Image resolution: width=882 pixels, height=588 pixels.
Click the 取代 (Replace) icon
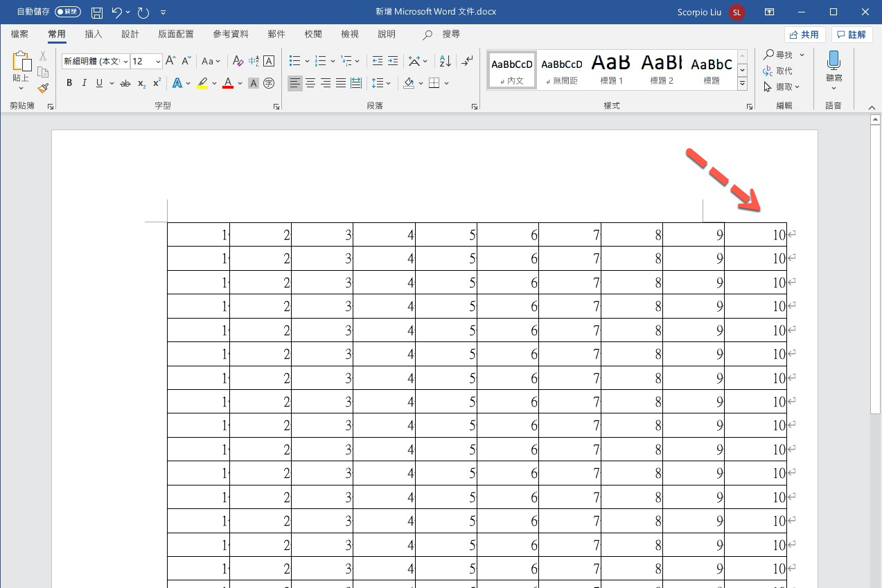pos(780,70)
